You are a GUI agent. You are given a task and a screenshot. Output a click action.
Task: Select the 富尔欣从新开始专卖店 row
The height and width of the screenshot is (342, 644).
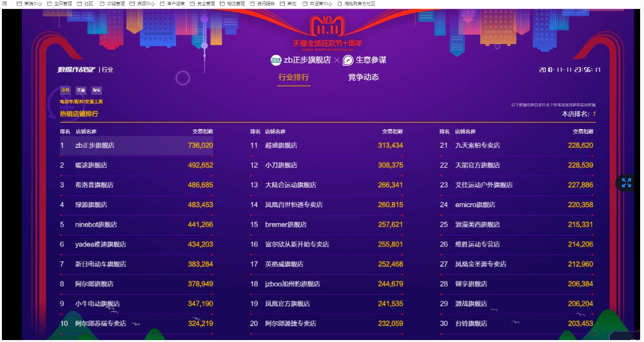[327, 244]
